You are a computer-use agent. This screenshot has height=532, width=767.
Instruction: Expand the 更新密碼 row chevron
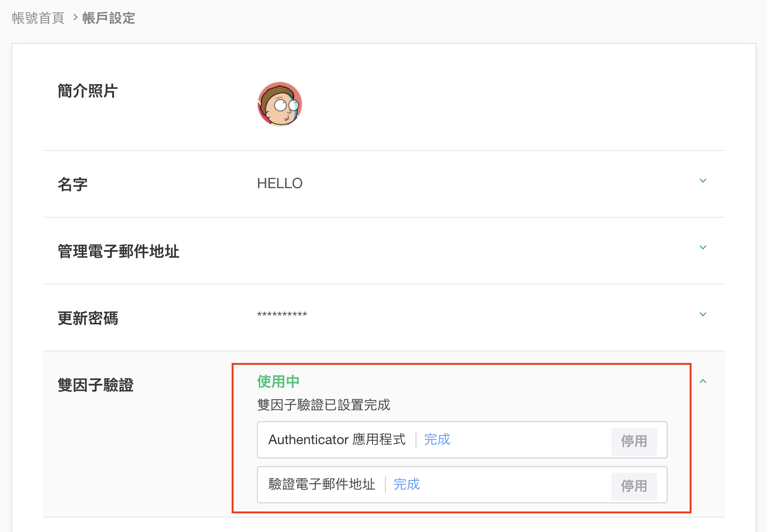[703, 315]
